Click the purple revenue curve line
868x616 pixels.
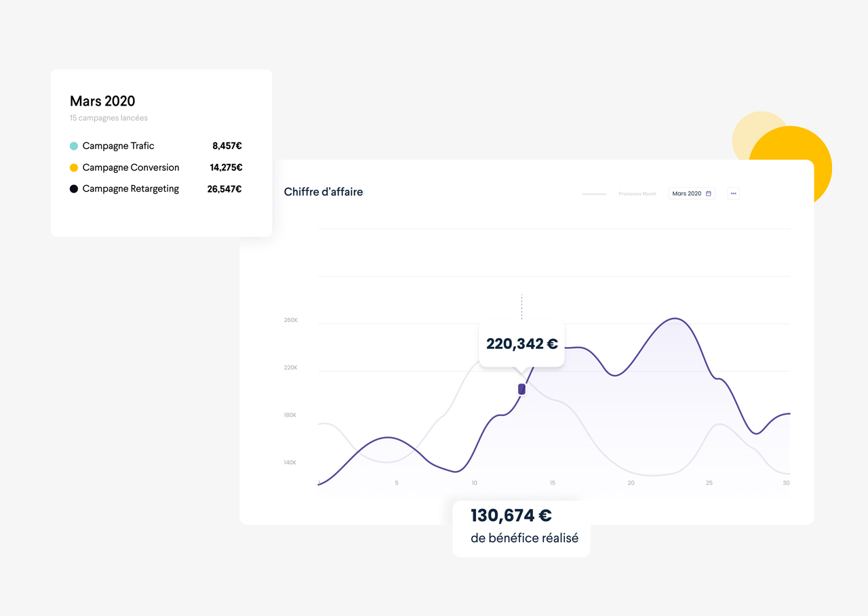point(675,319)
